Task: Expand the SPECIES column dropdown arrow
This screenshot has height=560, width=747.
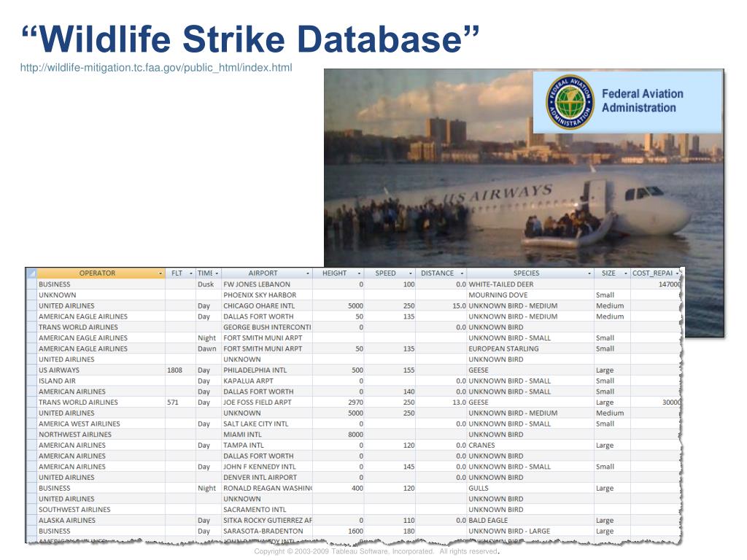Action: (x=589, y=274)
